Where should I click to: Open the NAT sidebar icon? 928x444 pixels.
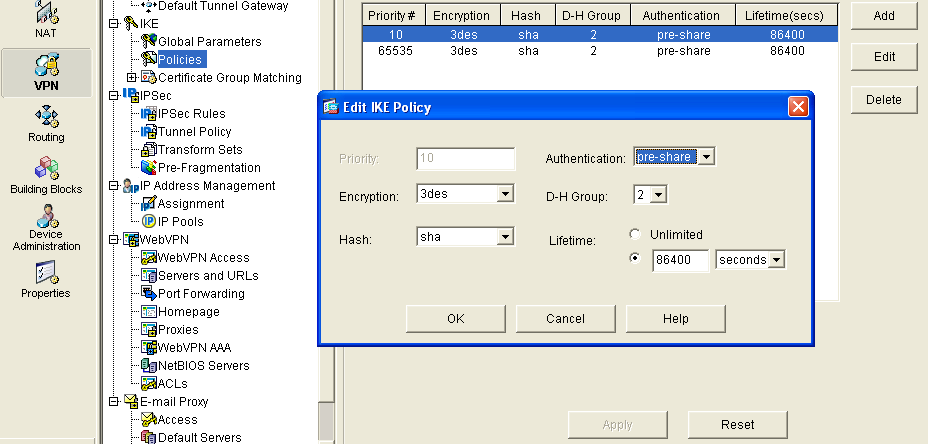coord(46,18)
